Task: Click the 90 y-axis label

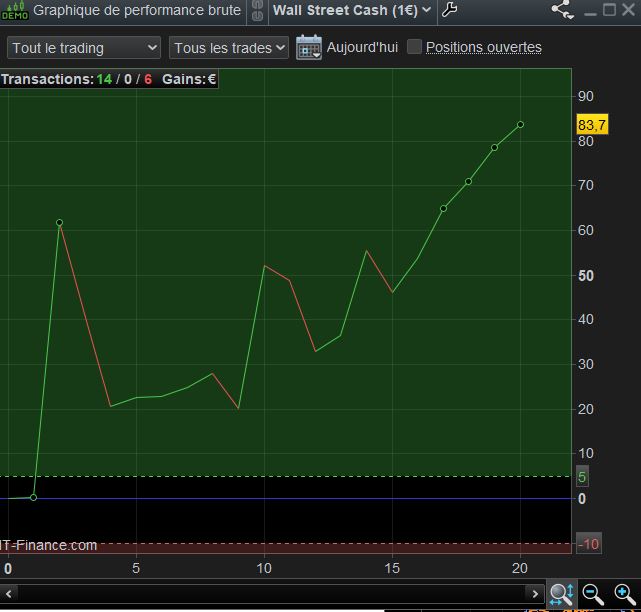Action: click(x=585, y=96)
